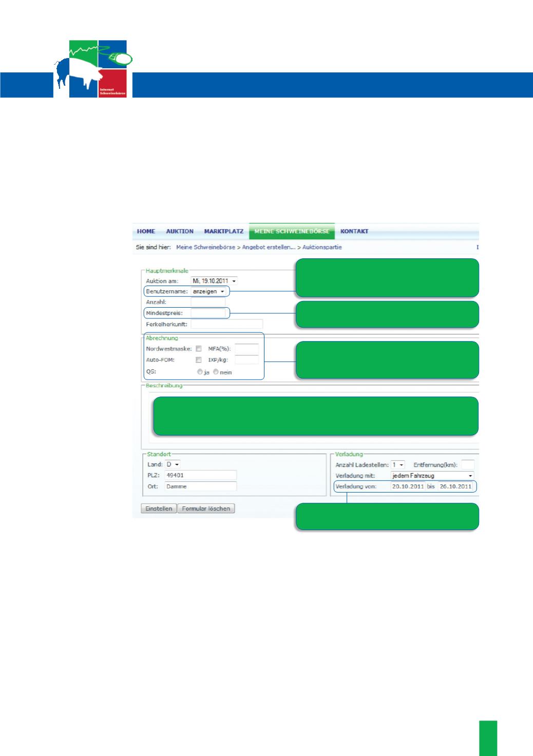Screen dimensions: 533x756
Task: Select the MEINE SCHWEINEBÖRSE tab
Action: (292, 232)
